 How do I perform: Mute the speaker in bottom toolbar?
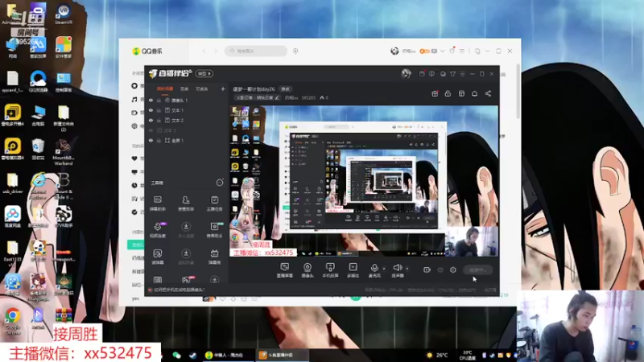click(397, 270)
